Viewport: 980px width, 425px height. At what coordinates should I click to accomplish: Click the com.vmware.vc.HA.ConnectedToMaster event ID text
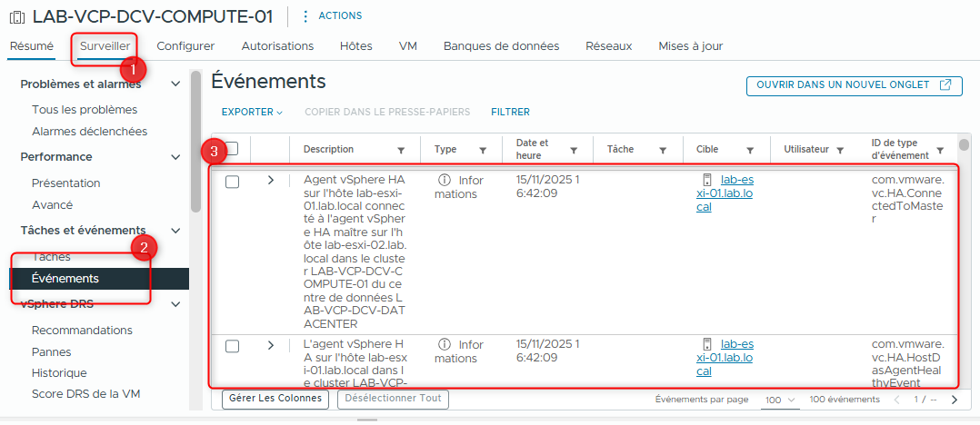[907, 200]
